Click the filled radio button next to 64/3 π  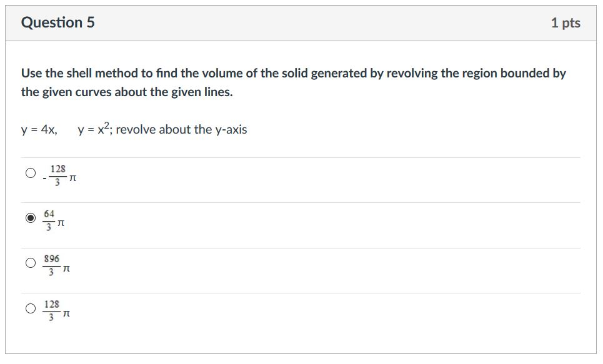click(29, 219)
